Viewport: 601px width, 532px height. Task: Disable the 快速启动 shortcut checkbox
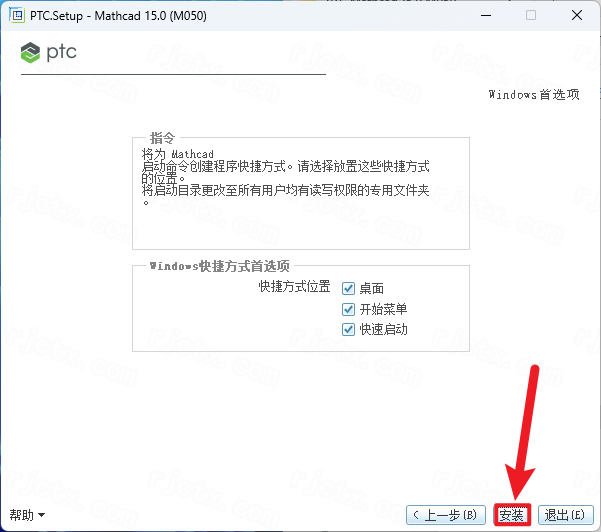point(349,329)
